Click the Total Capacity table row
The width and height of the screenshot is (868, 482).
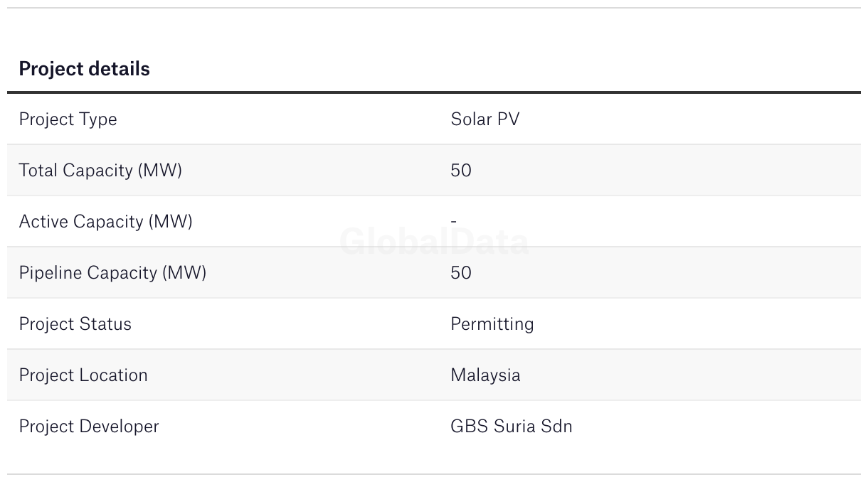434,171
